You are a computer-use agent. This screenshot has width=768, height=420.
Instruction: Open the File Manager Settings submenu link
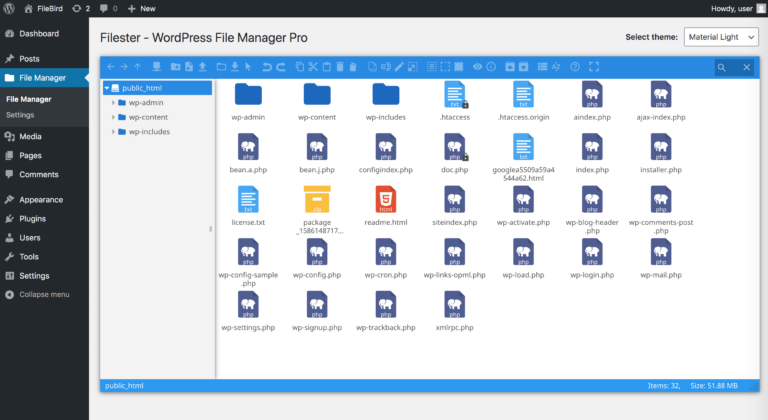(x=20, y=115)
